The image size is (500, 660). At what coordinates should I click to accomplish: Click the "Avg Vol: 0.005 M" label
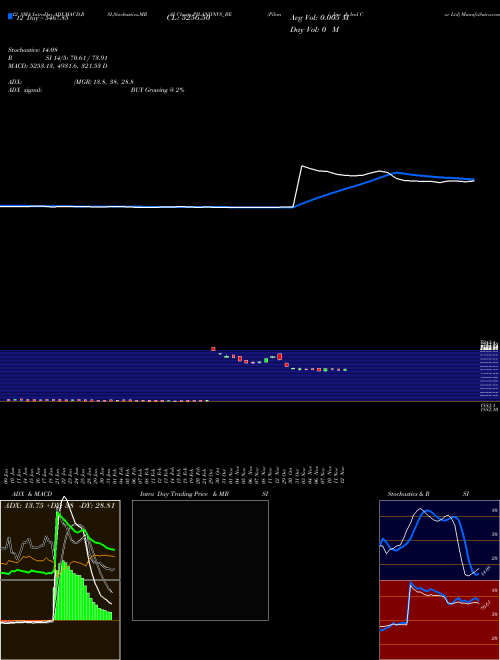[x=319, y=18]
